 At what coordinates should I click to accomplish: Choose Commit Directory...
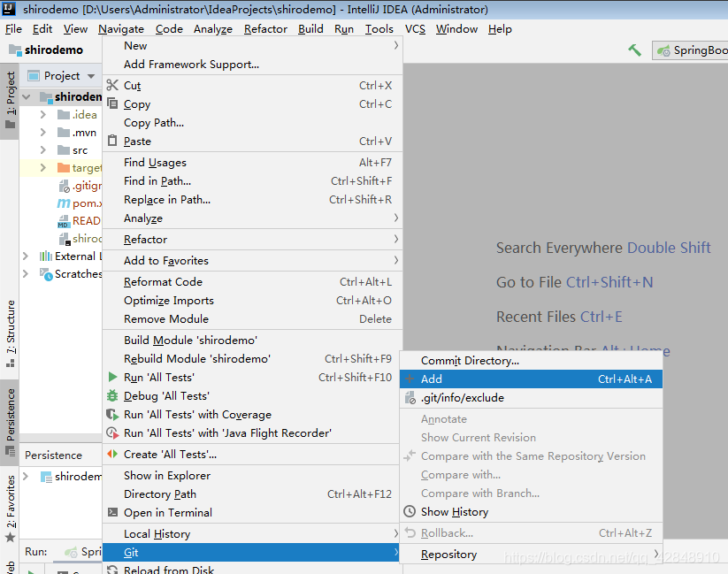(531, 360)
